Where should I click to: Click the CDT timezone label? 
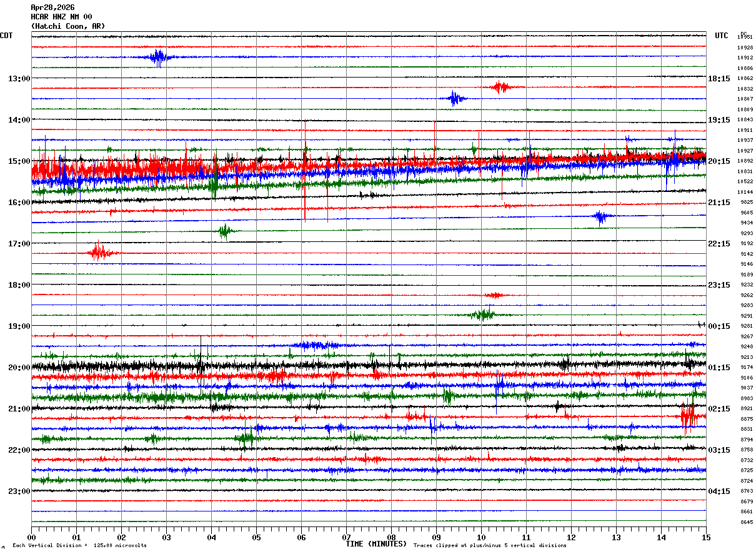click(6, 36)
